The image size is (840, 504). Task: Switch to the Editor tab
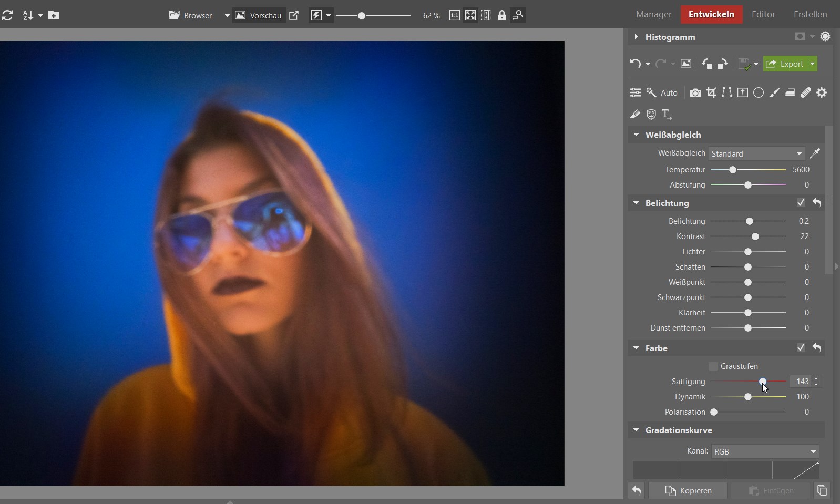[x=763, y=14]
